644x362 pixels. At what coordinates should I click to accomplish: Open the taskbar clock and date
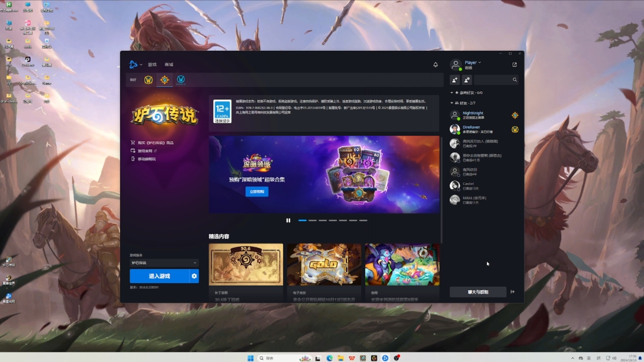coord(629,358)
